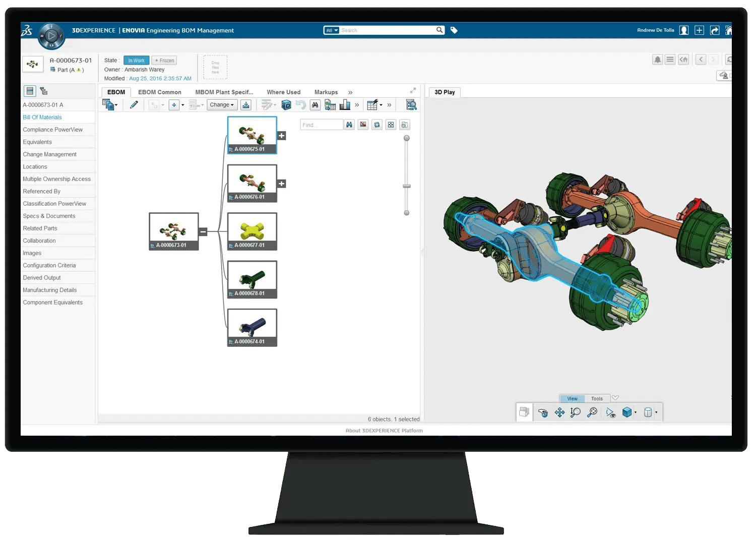The width and height of the screenshot is (756, 540).
Task: Collapse node A-0000673-01 with minus button
Action: (203, 232)
